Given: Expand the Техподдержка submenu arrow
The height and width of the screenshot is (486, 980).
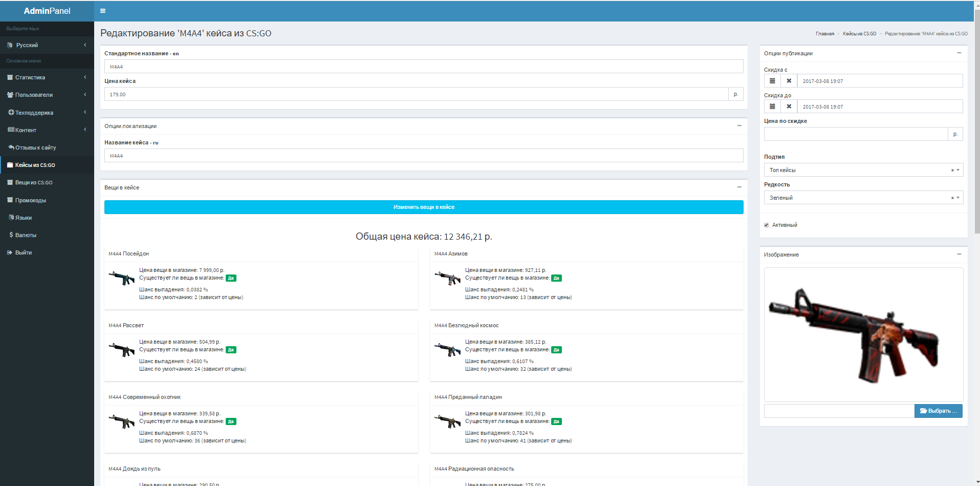Looking at the screenshot, I should coord(85,112).
